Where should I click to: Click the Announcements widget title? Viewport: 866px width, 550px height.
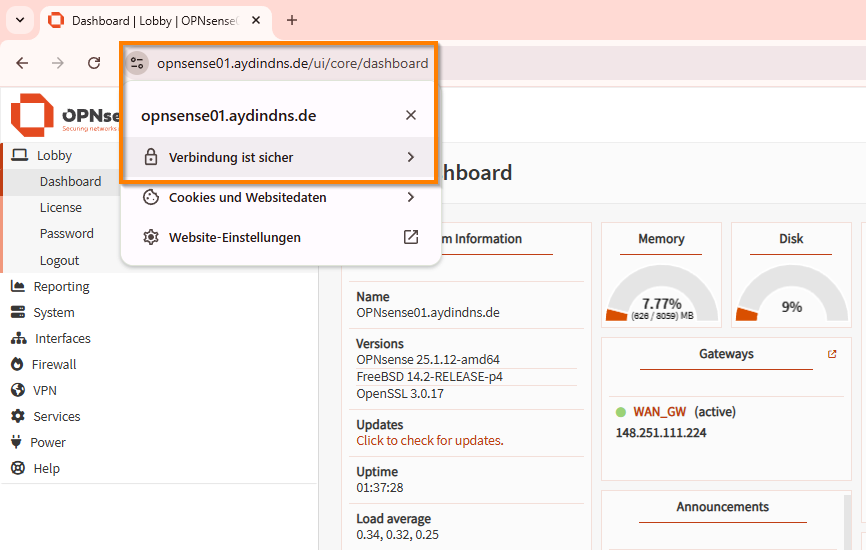(722, 507)
